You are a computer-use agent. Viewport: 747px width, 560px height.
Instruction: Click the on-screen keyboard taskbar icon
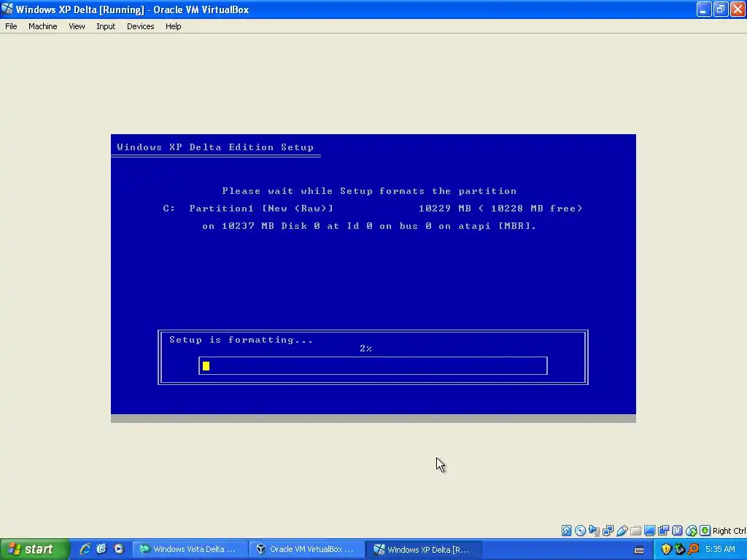tap(639, 550)
